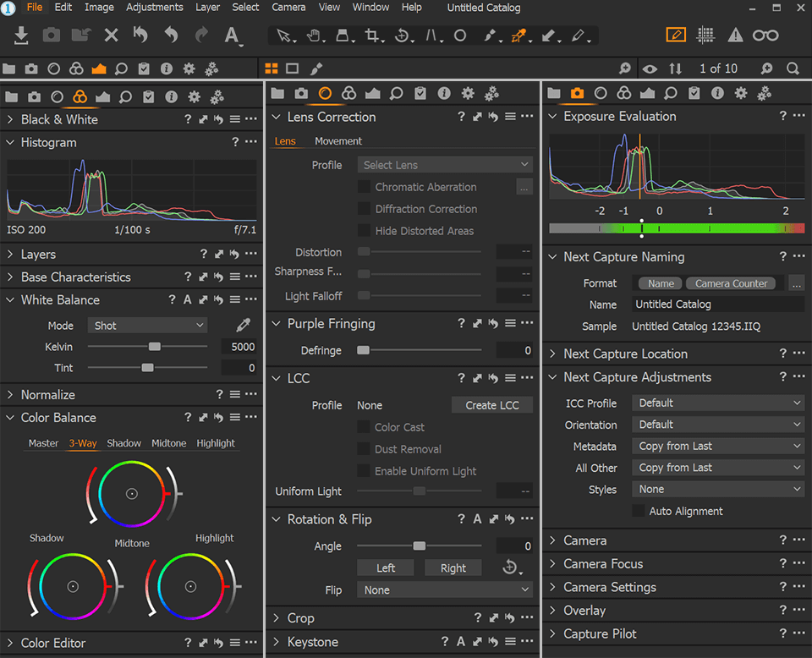812x658 pixels.
Task: Rotate the image using the Left button
Action: [385, 568]
